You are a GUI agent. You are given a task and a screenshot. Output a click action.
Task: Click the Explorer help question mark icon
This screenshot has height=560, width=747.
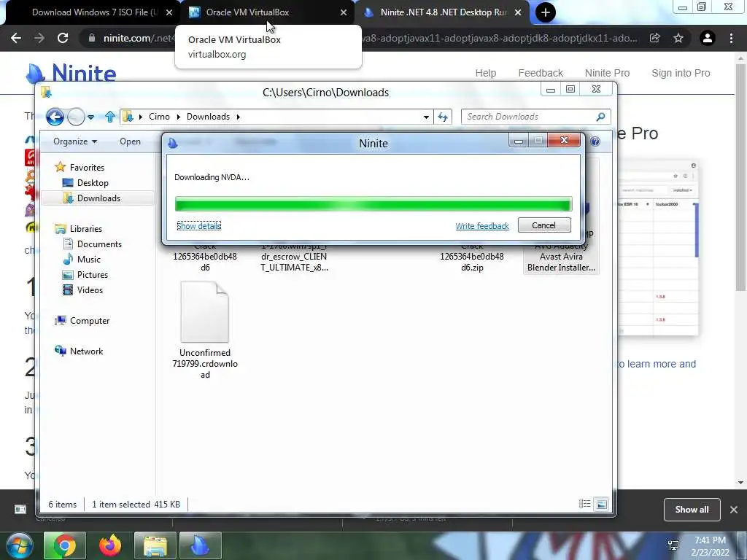(x=595, y=141)
